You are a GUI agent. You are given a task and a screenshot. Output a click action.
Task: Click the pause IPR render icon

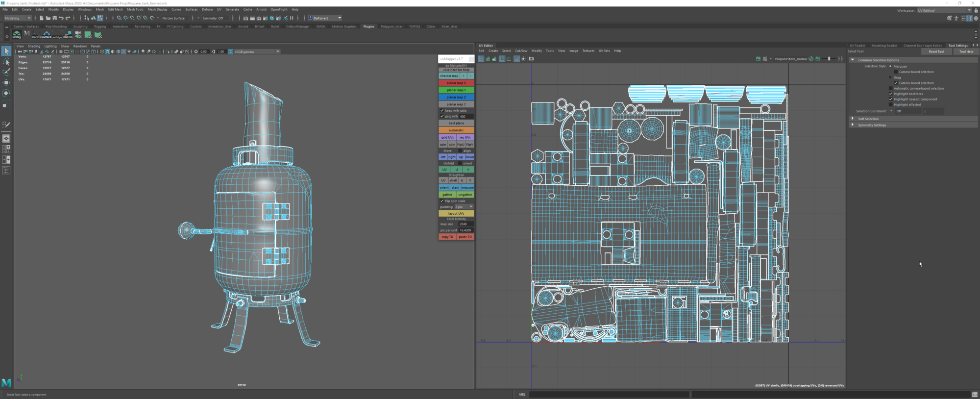292,18
